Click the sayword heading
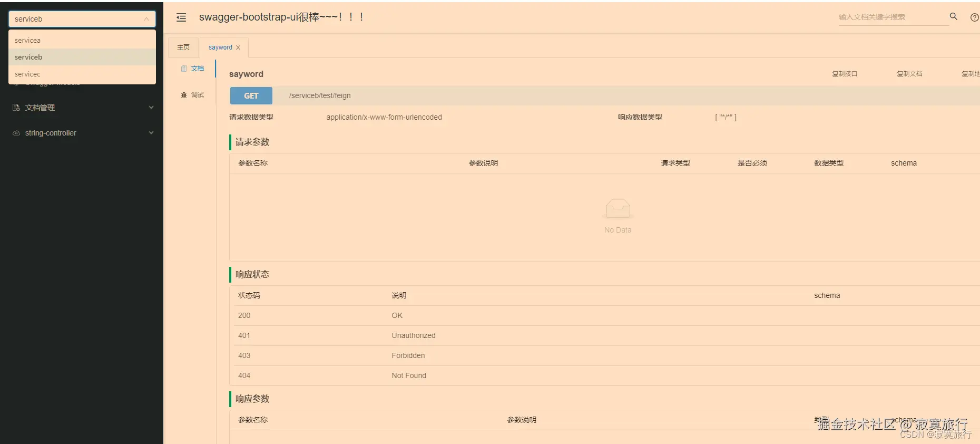Screen dimensions: 980x444 click(246, 74)
